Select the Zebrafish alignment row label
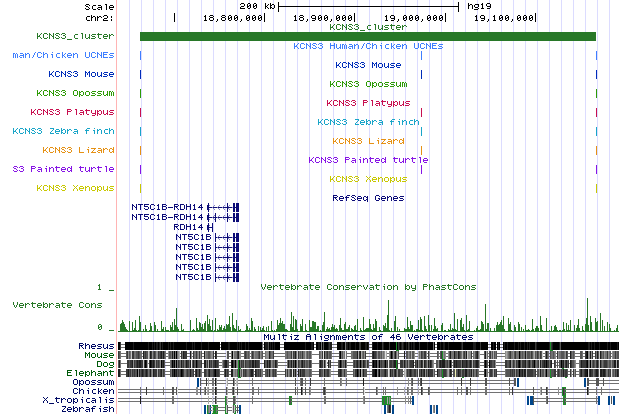This screenshot has width=620, height=414. point(88,410)
